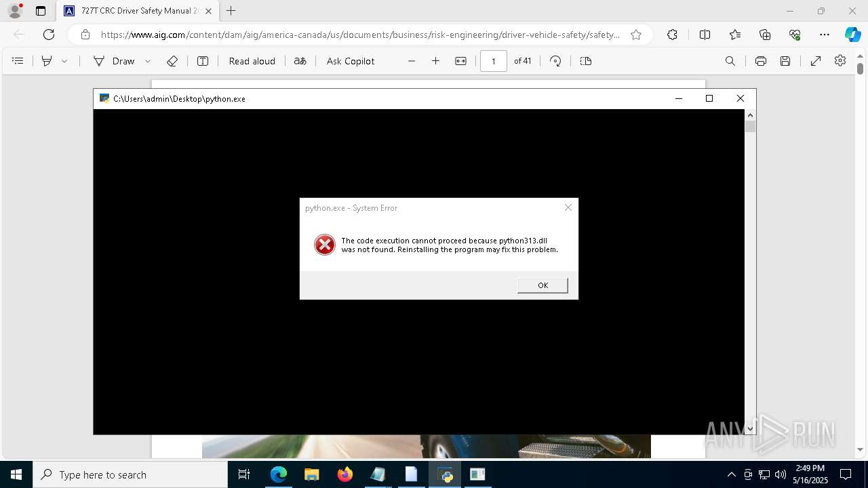Click the python.exe console scroll-down arrow
868x488 pixels.
coord(750,428)
